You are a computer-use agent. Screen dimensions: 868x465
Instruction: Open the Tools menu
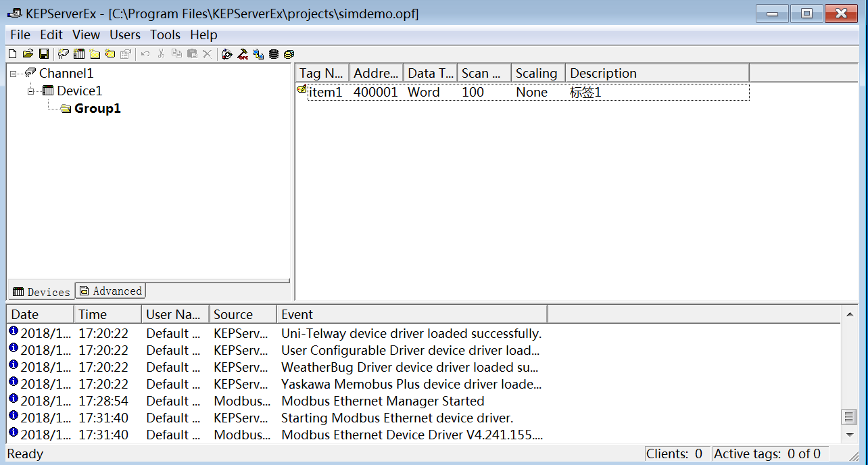165,35
